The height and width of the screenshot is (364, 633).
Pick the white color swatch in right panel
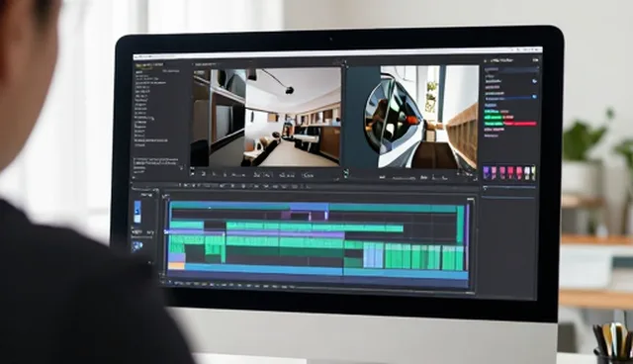pos(528,173)
